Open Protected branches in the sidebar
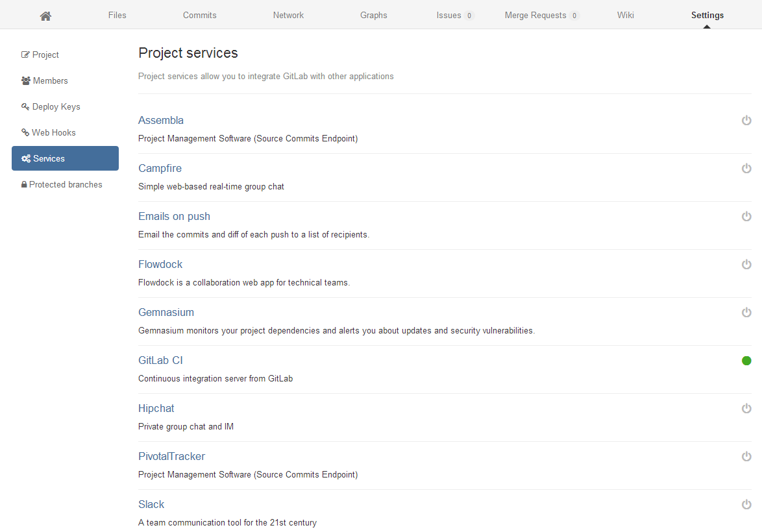 coord(65,185)
